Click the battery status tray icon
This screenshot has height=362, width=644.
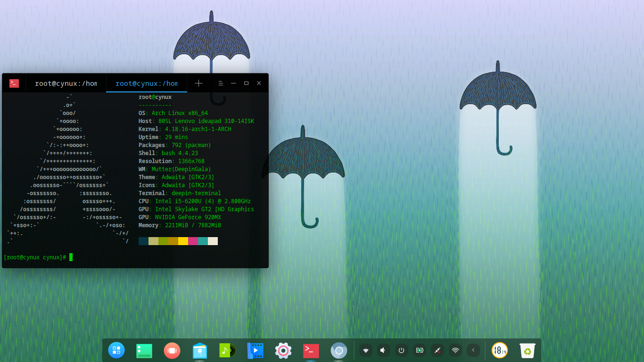coord(420,350)
